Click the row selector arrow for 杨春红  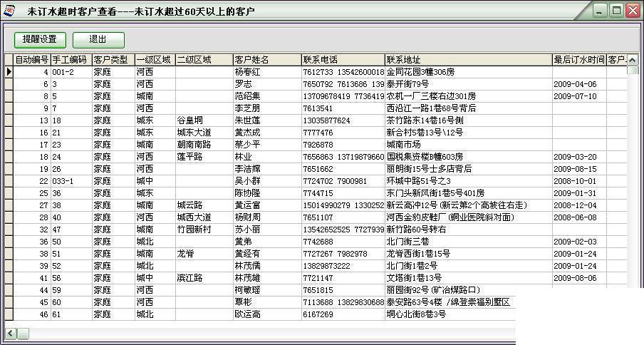coord(9,72)
